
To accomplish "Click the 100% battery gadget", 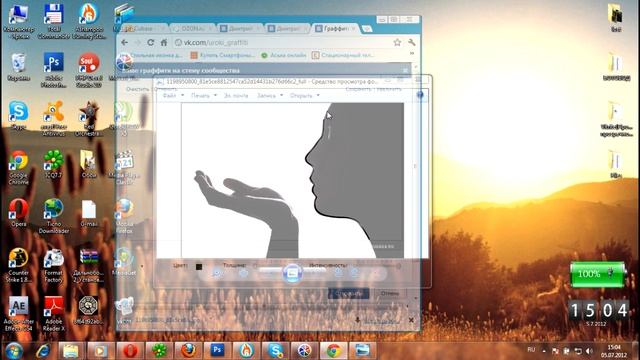I will (597, 274).
